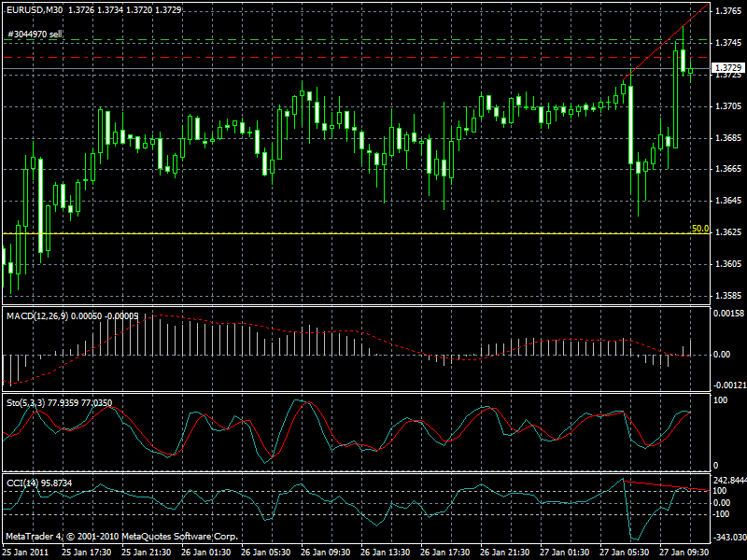The width and height of the screenshot is (747, 560).
Task: Click the 1.3645 price scale value
Action: (728, 201)
